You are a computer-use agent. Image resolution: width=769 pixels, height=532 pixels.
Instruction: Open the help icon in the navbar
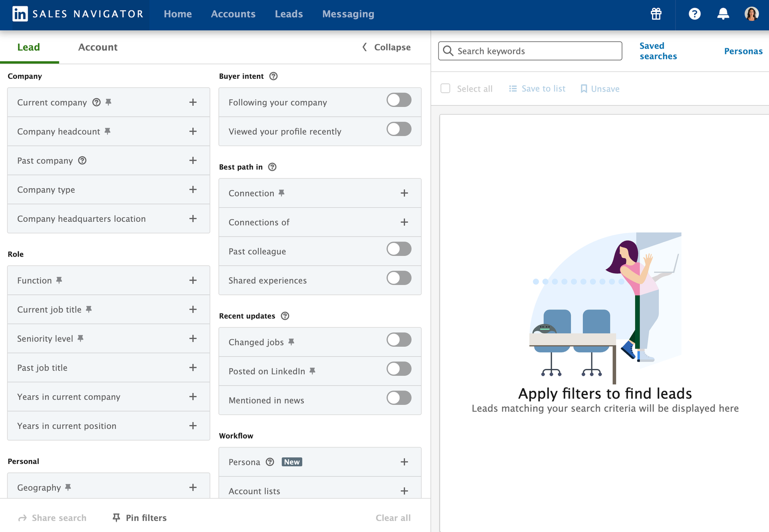coord(695,14)
